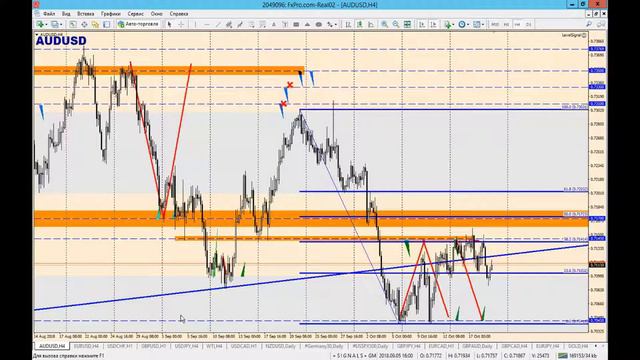Open the templates icon
Image resolution: width=640 pixels, height=360 pixels.
(x=476, y=24)
